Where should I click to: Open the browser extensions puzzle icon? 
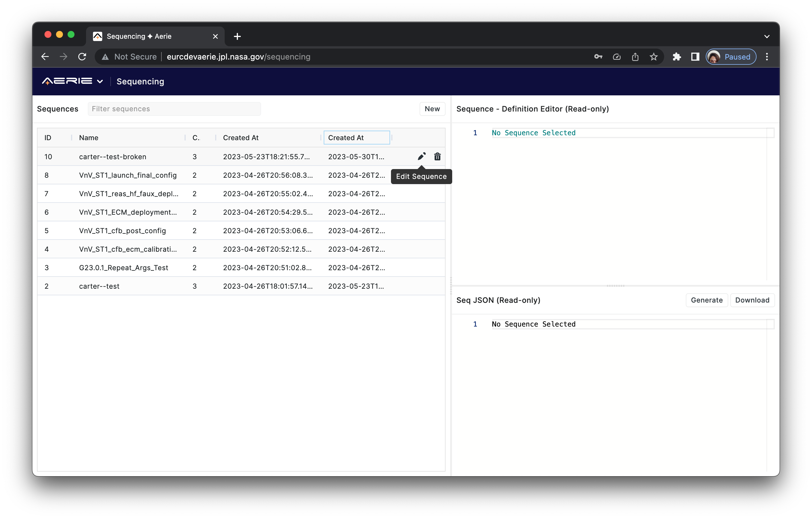tap(677, 57)
